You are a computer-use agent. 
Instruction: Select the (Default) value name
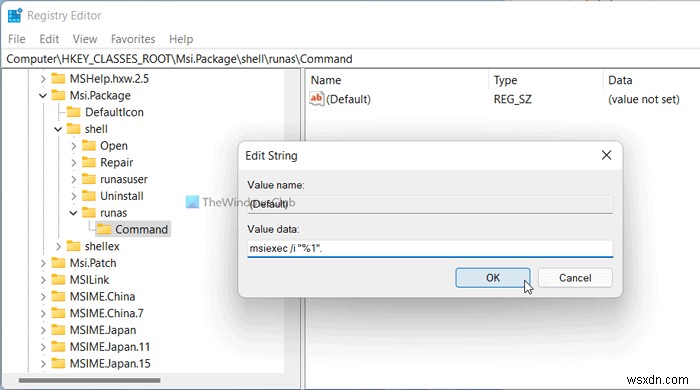[348, 99]
